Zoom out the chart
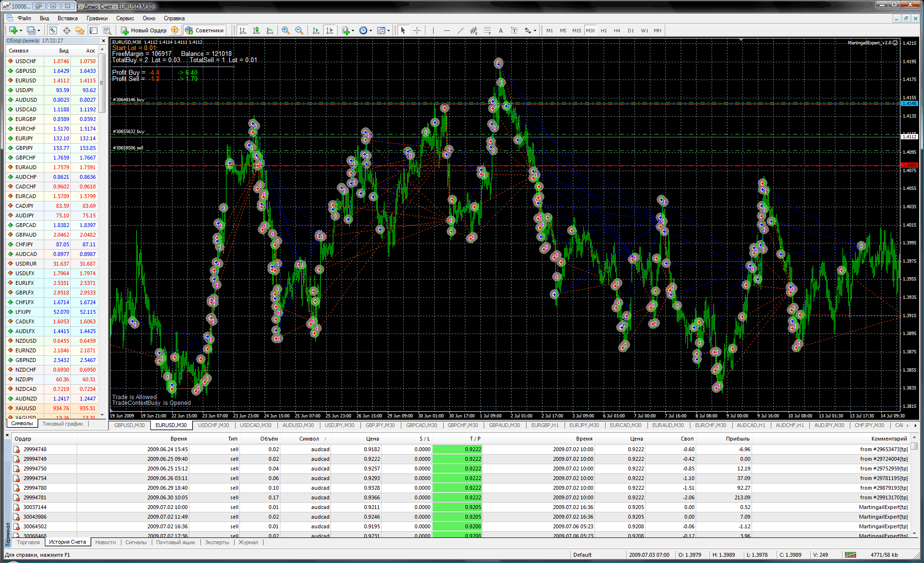924x563 pixels. click(x=299, y=30)
